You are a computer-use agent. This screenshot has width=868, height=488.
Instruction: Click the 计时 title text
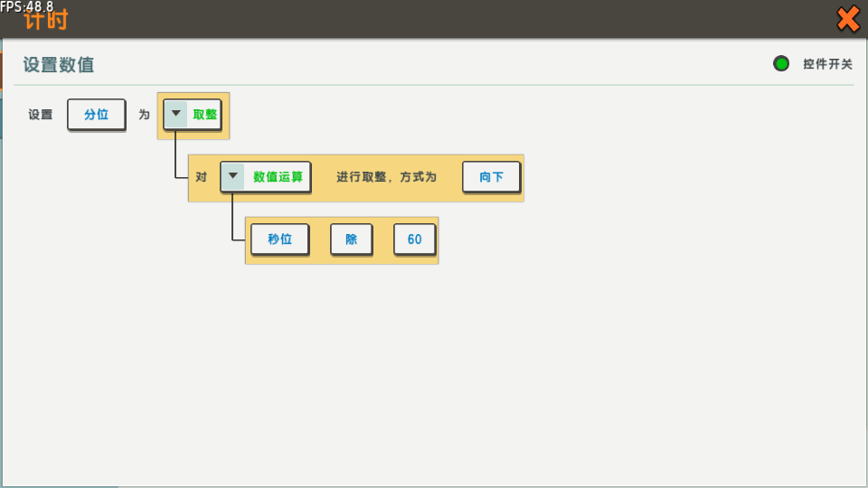click(46, 21)
